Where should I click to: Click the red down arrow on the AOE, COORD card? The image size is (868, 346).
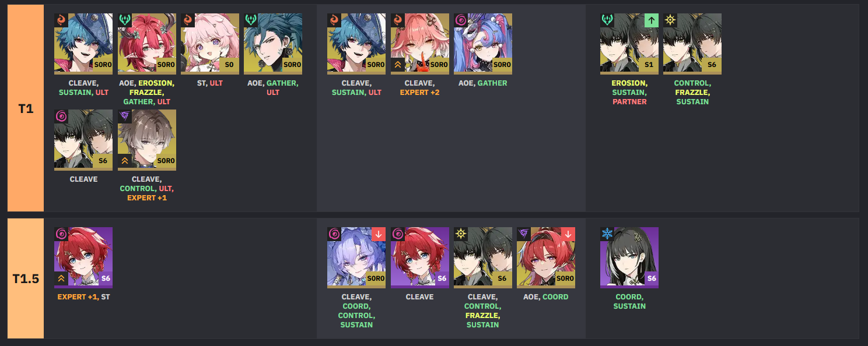tap(568, 234)
